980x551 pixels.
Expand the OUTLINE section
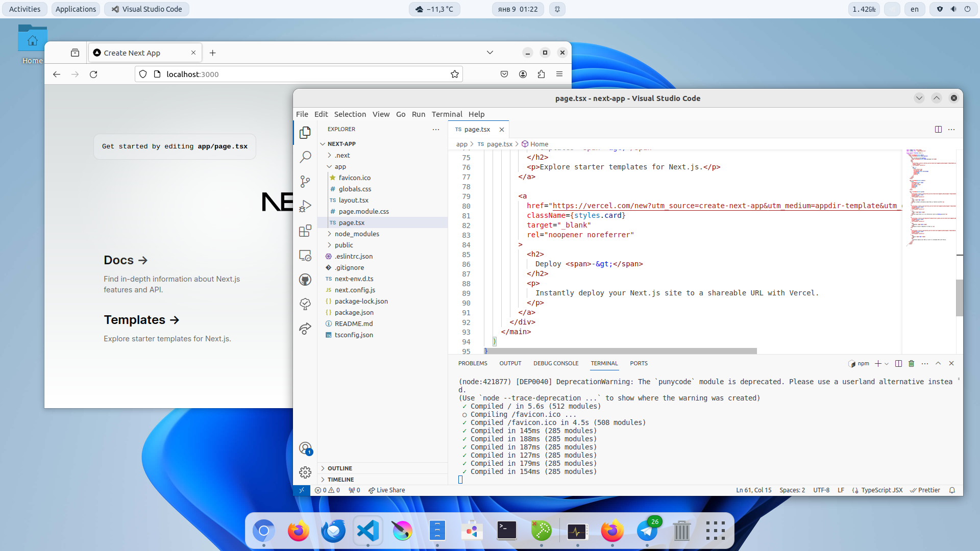tap(383, 468)
